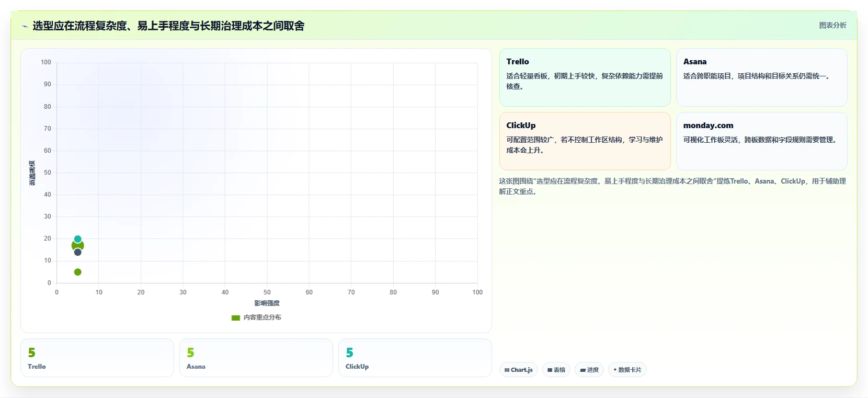
Task: Toggle the 内容重点分布 legend entry
Action: pyautogui.click(x=256, y=317)
